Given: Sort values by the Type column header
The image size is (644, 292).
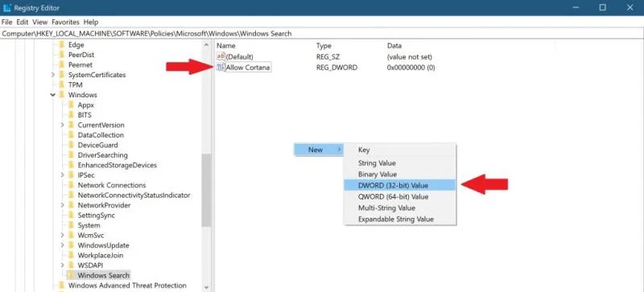Looking at the screenshot, I should pyautogui.click(x=324, y=46).
